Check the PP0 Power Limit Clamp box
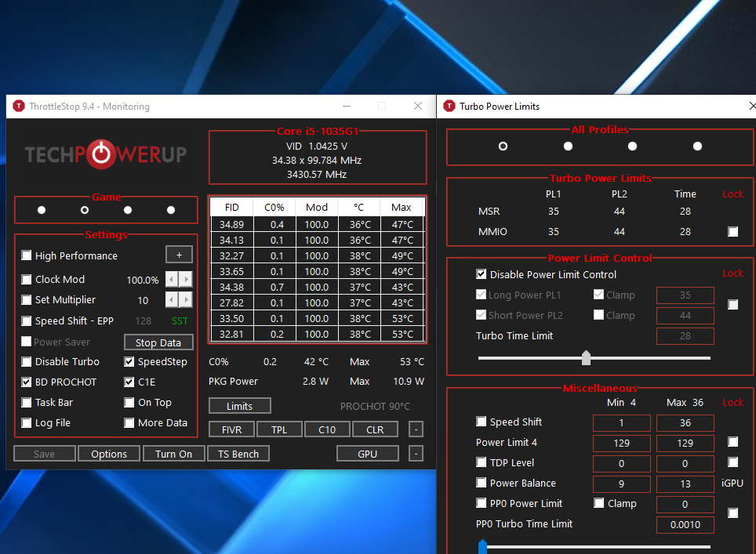The image size is (756, 554). tap(599, 503)
